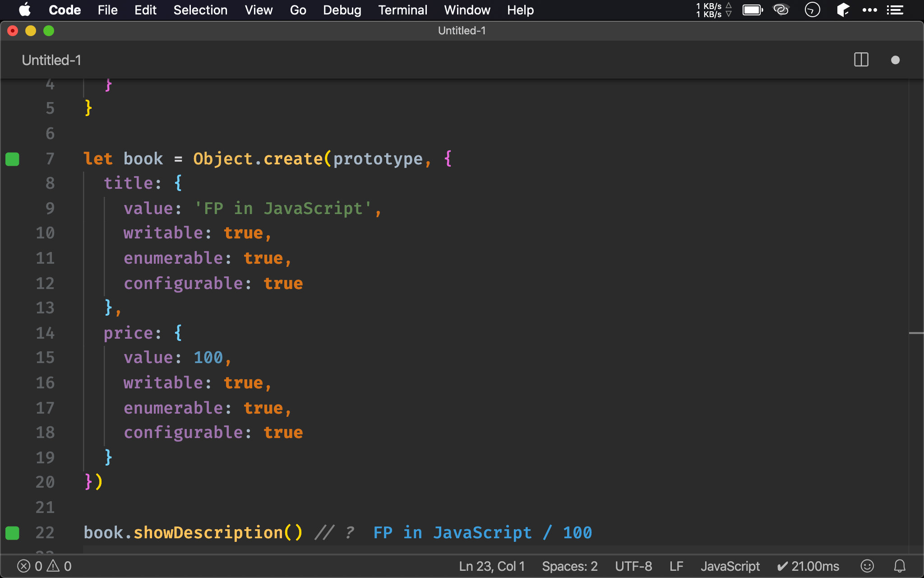Click line number 14 in the gutter
The height and width of the screenshot is (578, 924).
pyautogui.click(x=45, y=333)
